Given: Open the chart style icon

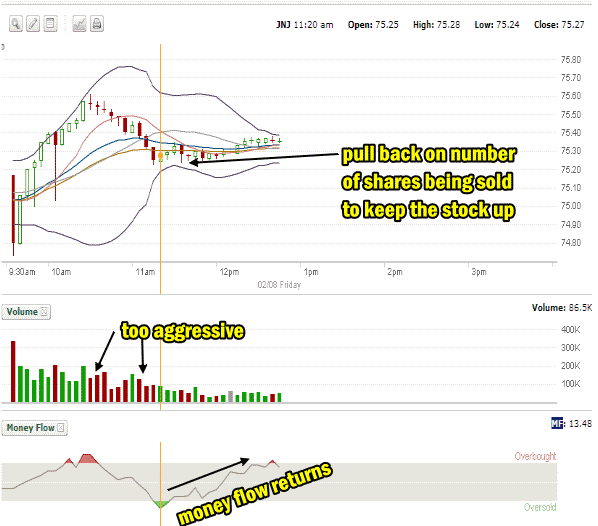Looking at the screenshot, I should (x=79, y=24).
